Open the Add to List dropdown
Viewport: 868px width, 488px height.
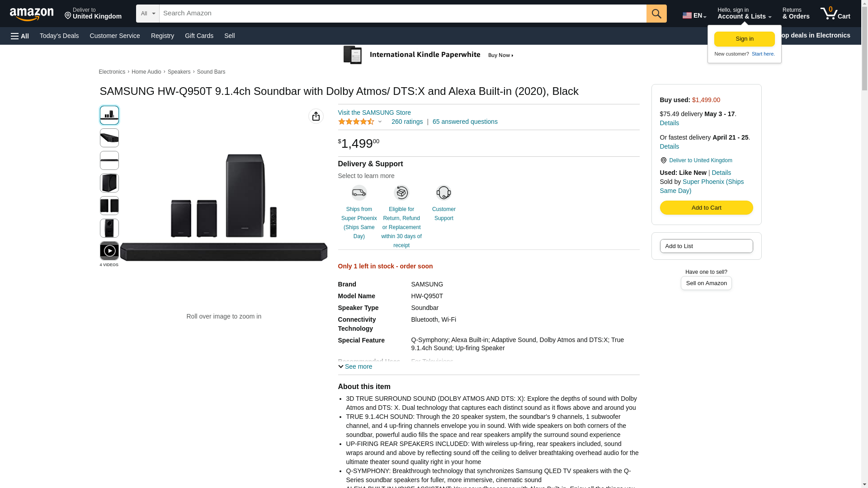point(706,246)
